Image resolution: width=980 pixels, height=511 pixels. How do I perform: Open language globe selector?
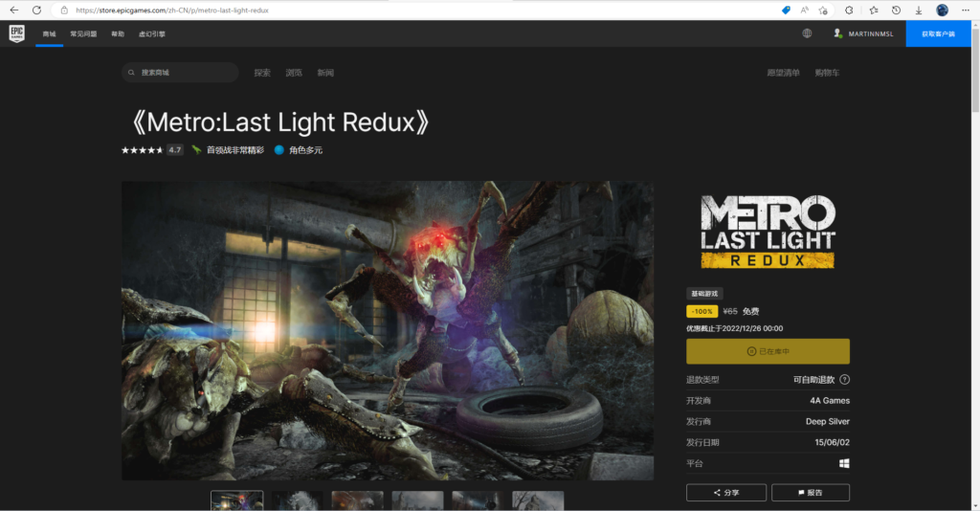[x=807, y=33]
